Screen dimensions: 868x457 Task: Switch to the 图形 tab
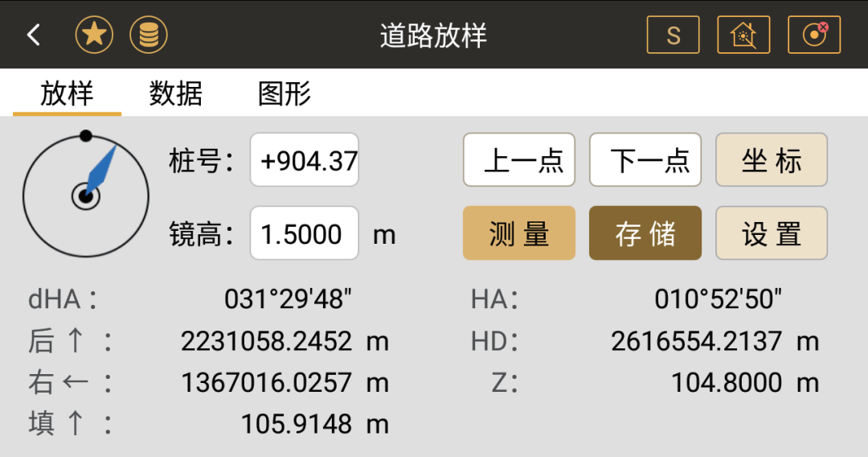pyautogui.click(x=285, y=93)
